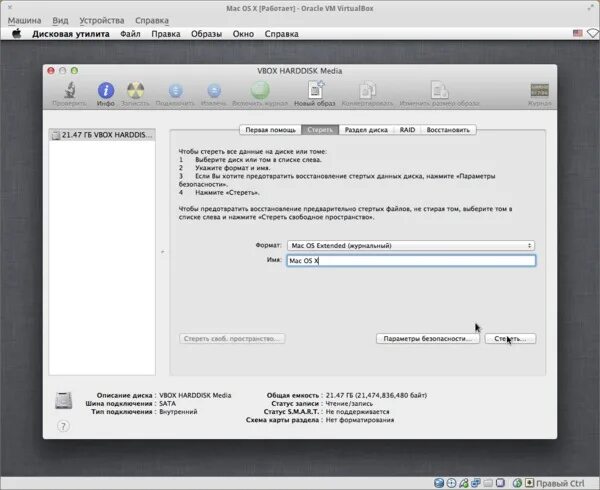Image resolution: width=600 pixels, height=490 pixels.
Task: Click the Чтение/запись write status value
Action: tap(349, 404)
